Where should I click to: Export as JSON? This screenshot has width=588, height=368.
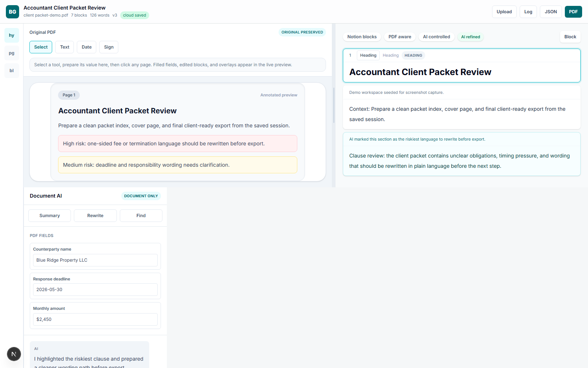[551, 12]
